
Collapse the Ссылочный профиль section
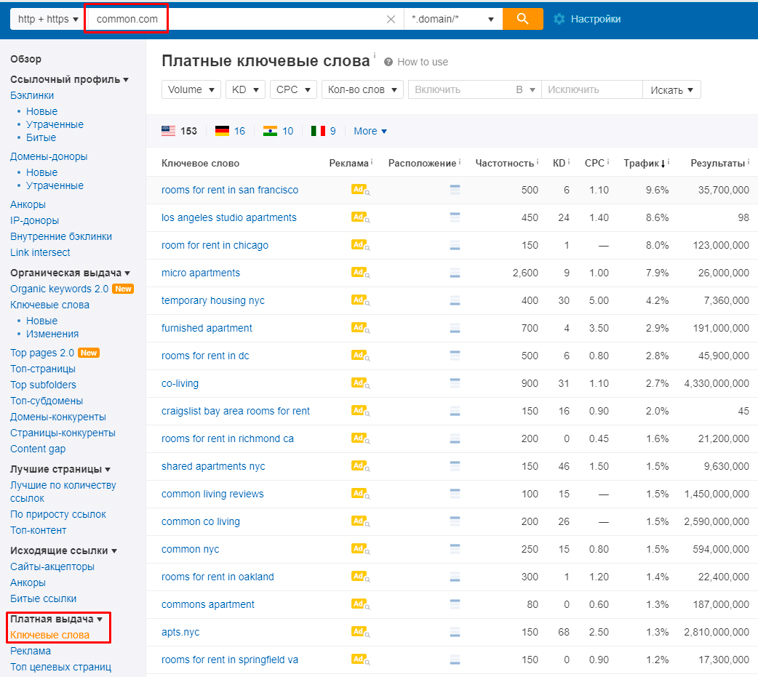tap(69, 79)
